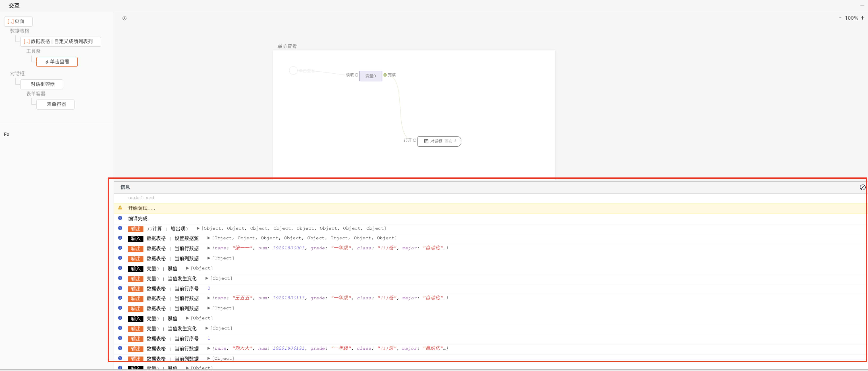Select the 单击查看 event node
The height and width of the screenshot is (371, 868).
coord(57,62)
